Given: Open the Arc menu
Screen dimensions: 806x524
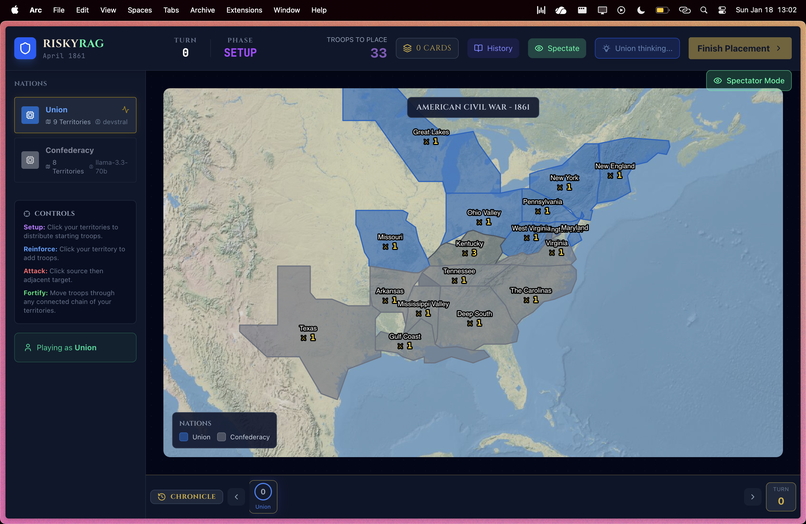Looking at the screenshot, I should click(35, 10).
